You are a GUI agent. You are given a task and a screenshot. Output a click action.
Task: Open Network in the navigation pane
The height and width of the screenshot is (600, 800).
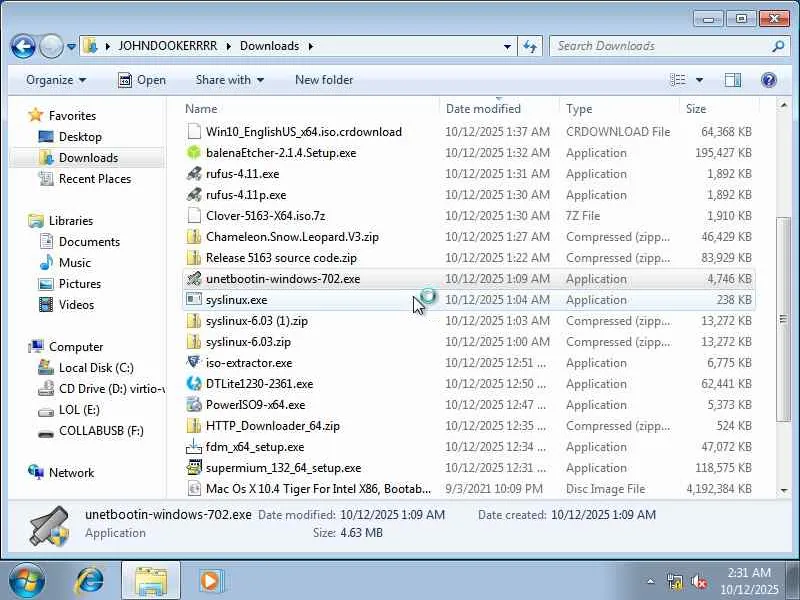71,472
